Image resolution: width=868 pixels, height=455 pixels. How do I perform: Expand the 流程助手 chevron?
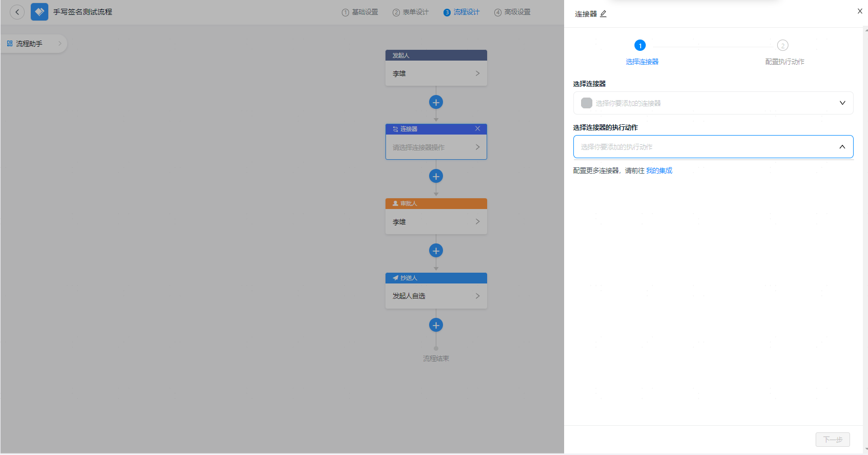[60, 44]
